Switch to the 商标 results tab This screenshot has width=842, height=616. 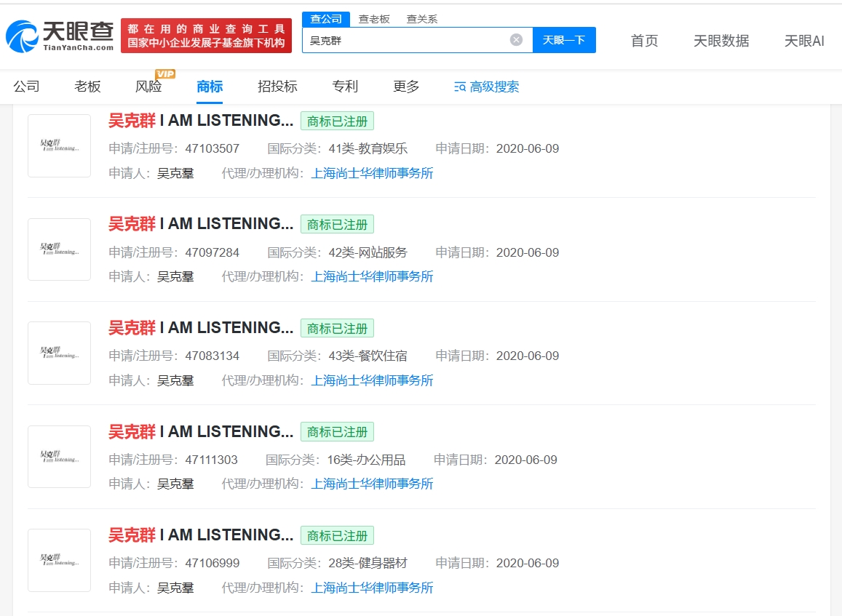pos(210,86)
